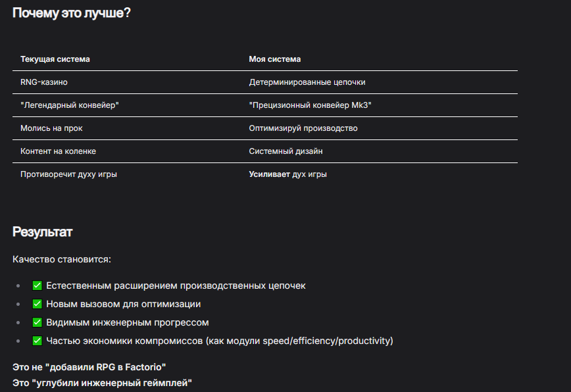This screenshot has height=392, width=571.
Task: Click the green checkmark beside Видимым инженерным прогрессом
Action: [37, 322]
